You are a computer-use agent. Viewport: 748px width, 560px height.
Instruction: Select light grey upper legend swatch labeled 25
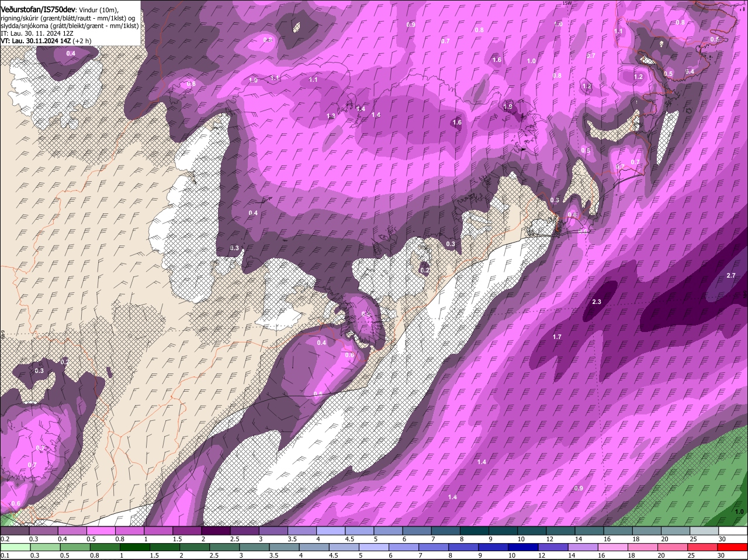(705, 531)
